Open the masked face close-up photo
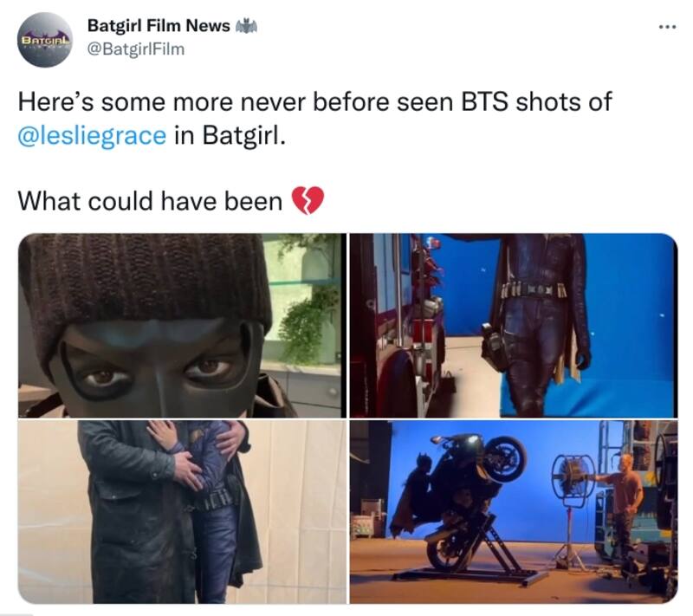The width and height of the screenshot is (693, 616). (x=182, y=326)
